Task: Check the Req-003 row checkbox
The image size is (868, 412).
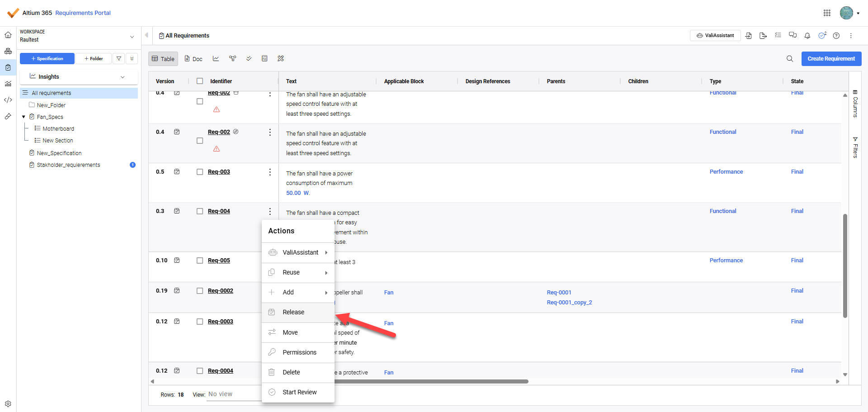Action: (x=200, y=172)
